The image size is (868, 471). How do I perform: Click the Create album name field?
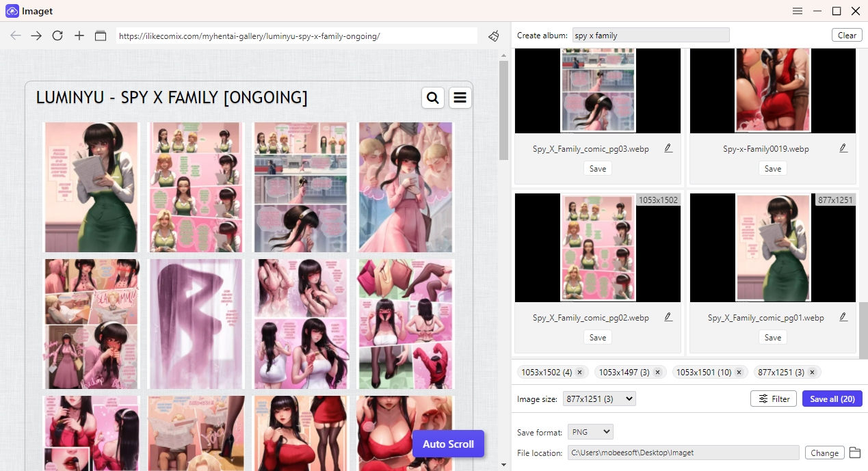pyautogui.click(x=650, y=36)
